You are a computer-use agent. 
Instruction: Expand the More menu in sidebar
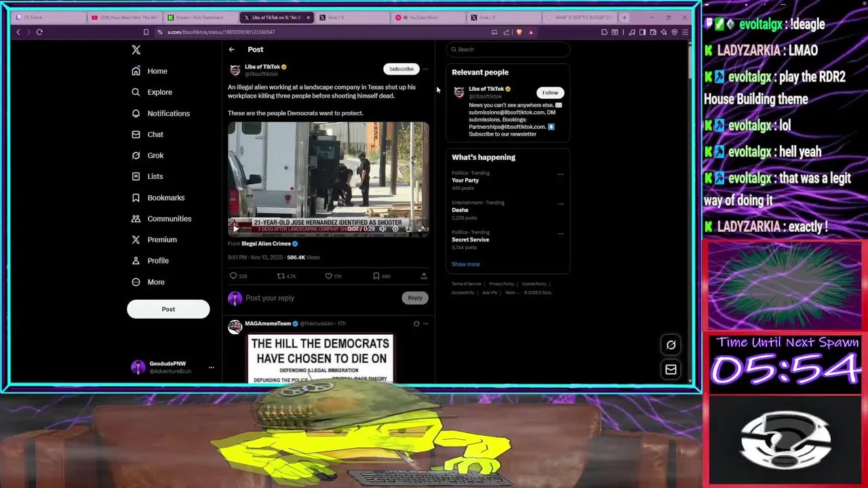tap(148, 282)
